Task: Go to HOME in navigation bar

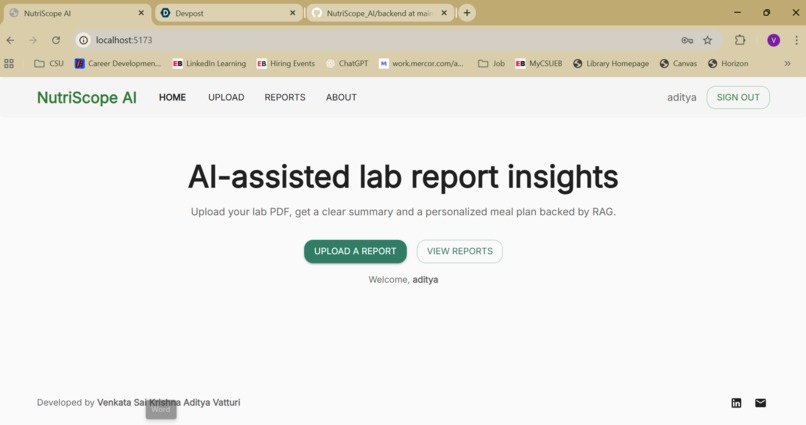Action: point(172,97)
